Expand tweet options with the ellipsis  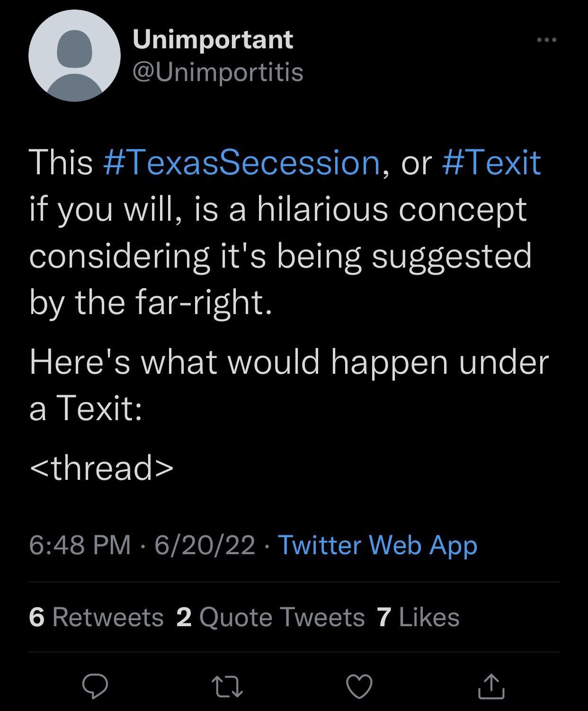(x=547, y=40)
